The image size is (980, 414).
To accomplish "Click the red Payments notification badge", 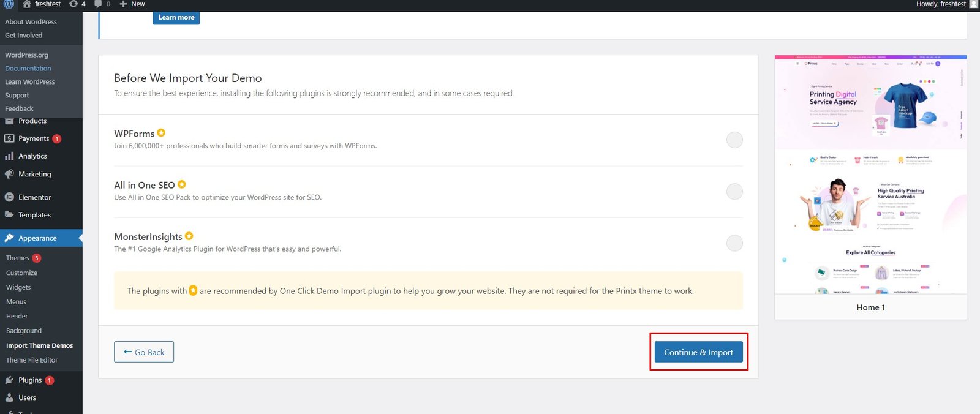I will (x=57, y=139).
